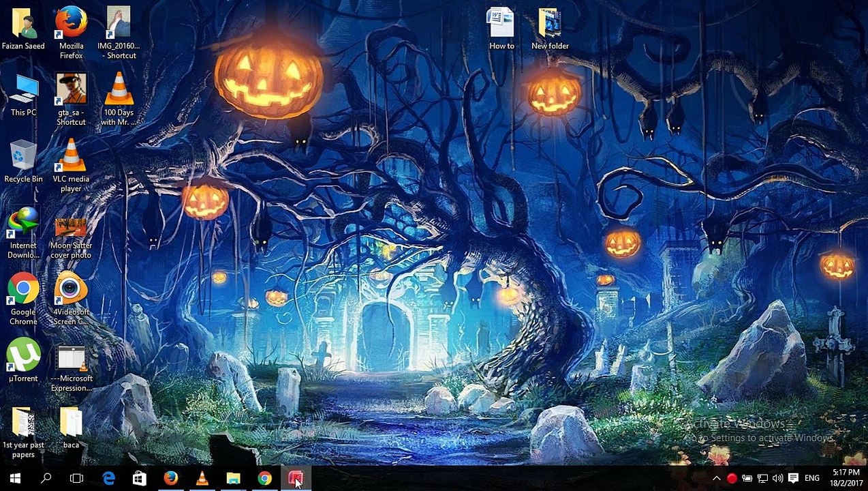Open the Recycle Bin
Image resolution: width=868 pixels, height=491 pixels.
pos(23,162)
